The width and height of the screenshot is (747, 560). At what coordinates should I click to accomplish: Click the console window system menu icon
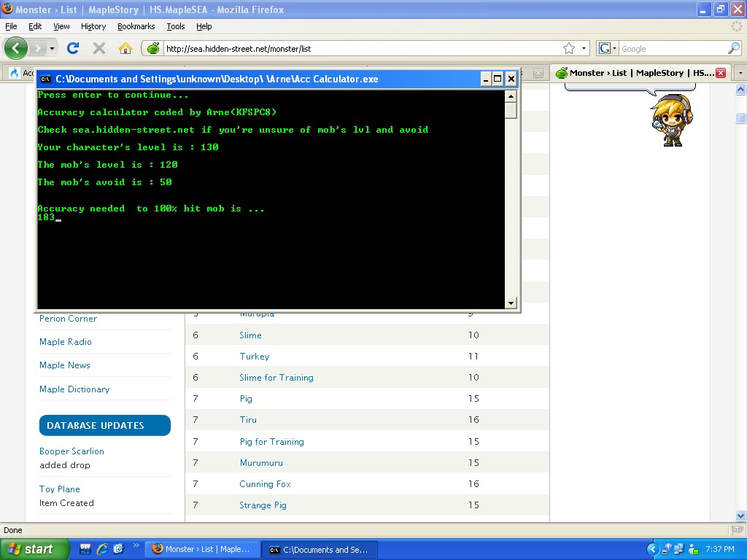[45, 79]
